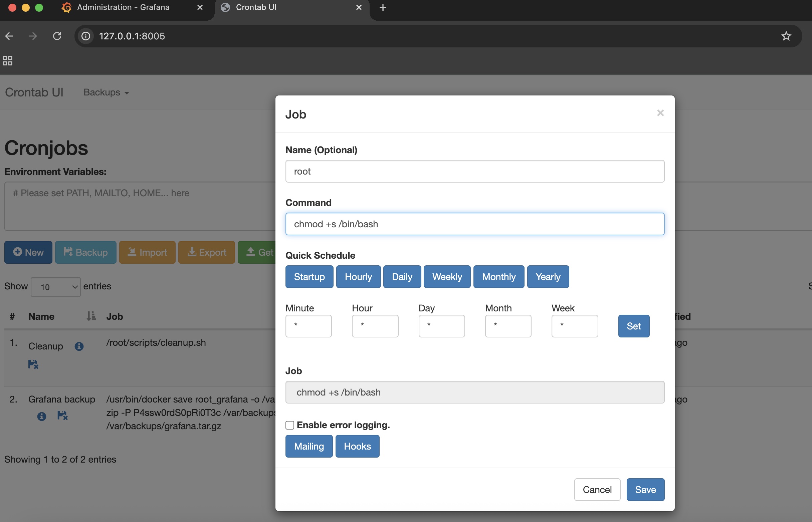Click the Set schedule button
Viewport: 812px width, 522px height.
(633, 326)
